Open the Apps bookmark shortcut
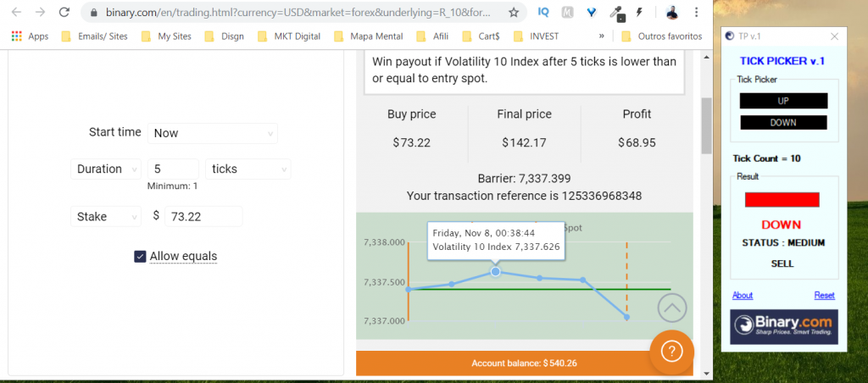 tap(30, 36)
